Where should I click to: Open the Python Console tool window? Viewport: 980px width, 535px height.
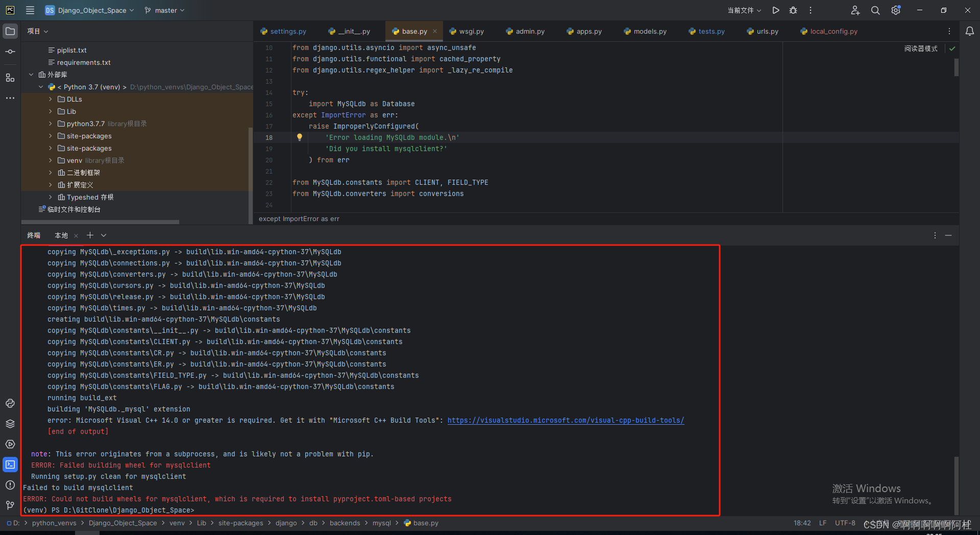(10, 403)
